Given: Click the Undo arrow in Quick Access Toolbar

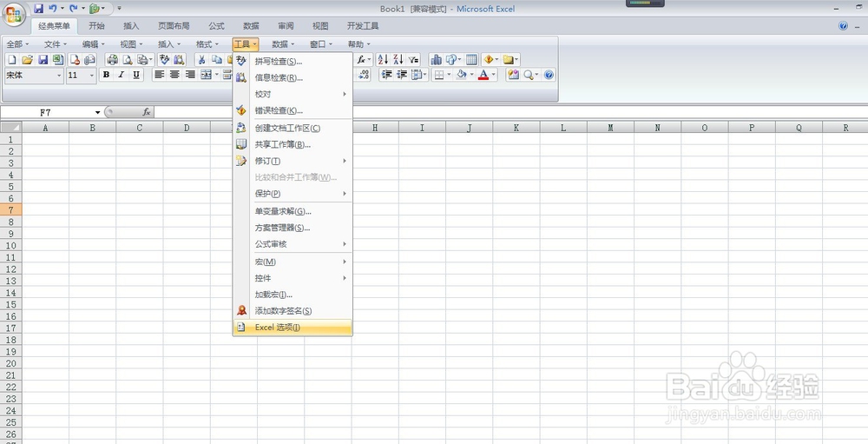Looking at the screenshot, I should (53, 9).
